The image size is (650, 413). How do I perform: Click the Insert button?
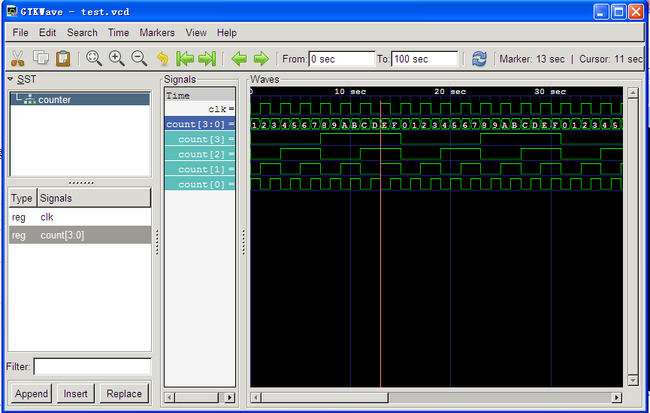(75, 393)
